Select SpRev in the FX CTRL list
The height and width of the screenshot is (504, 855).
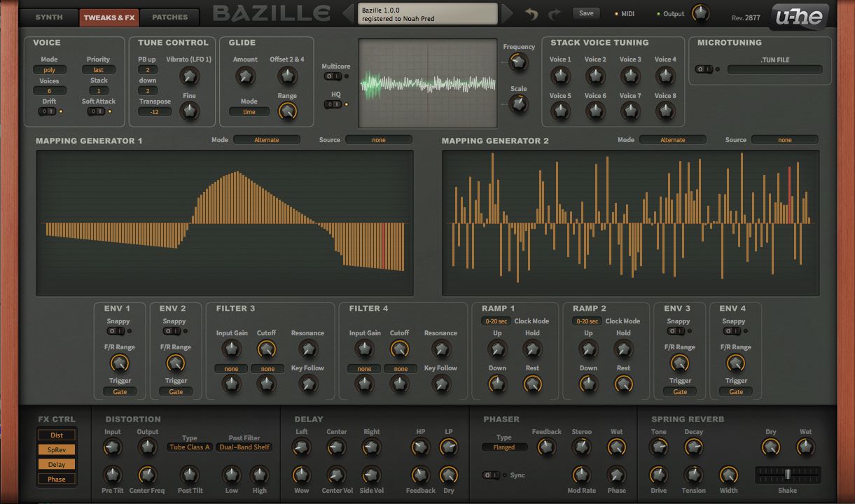[57, 450]
